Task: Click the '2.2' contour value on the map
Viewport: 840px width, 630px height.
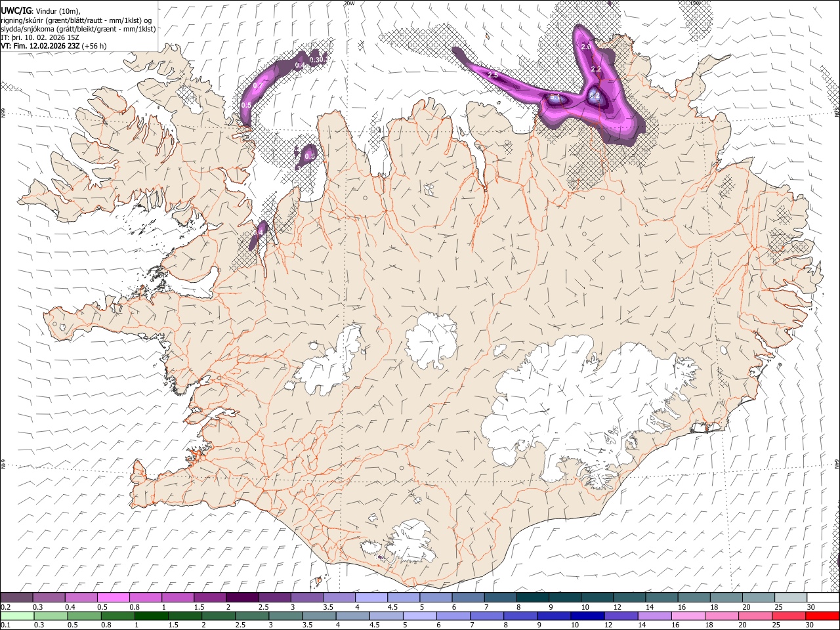Action: click(596, 69)
